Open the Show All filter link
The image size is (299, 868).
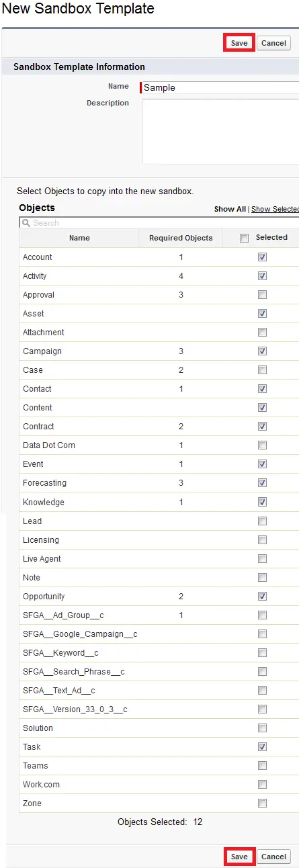click(x=230, y=209)
